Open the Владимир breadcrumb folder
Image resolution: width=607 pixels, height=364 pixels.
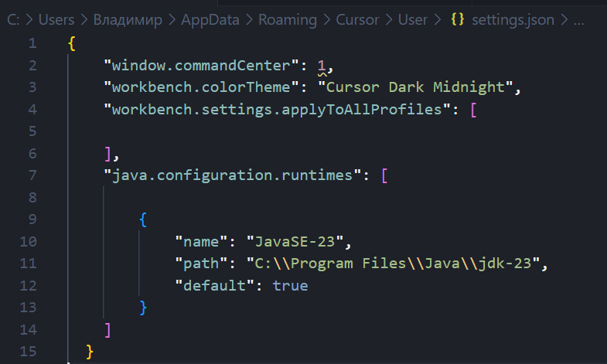click(x=128, y=20)
